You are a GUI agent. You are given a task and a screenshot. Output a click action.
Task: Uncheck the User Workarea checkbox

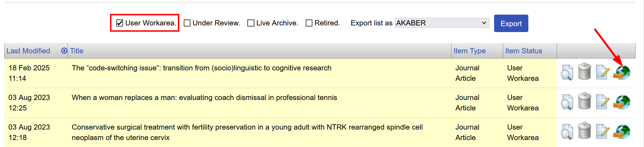pos(120,23)
